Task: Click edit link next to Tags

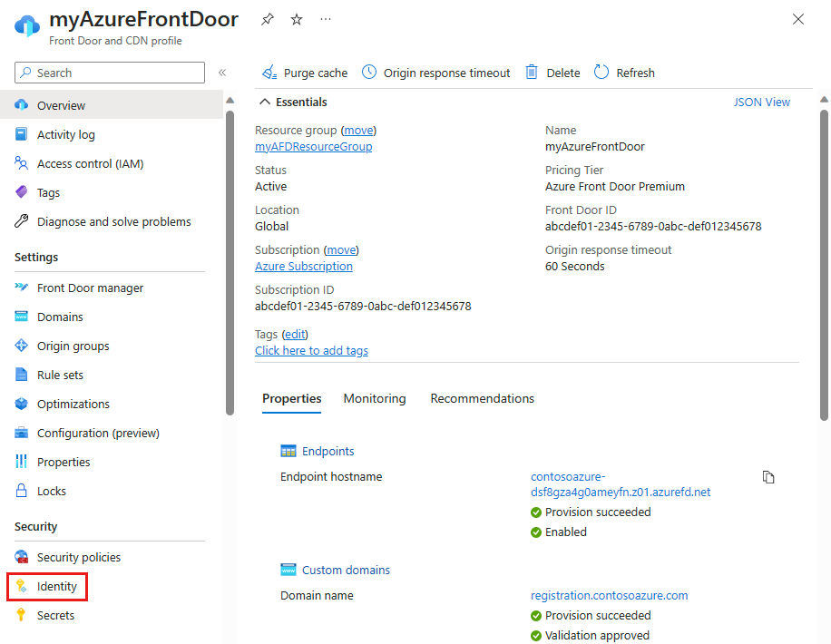Action: (x=295, y=335)
